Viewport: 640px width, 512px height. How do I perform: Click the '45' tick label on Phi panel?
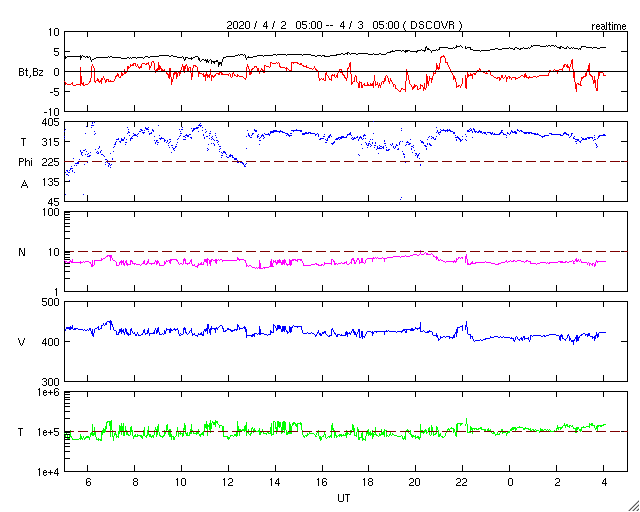[x=54, y=202]
